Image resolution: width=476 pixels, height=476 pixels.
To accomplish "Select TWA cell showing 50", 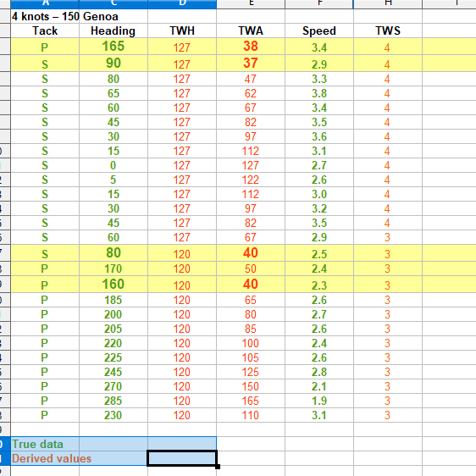I will coord(251,268).
